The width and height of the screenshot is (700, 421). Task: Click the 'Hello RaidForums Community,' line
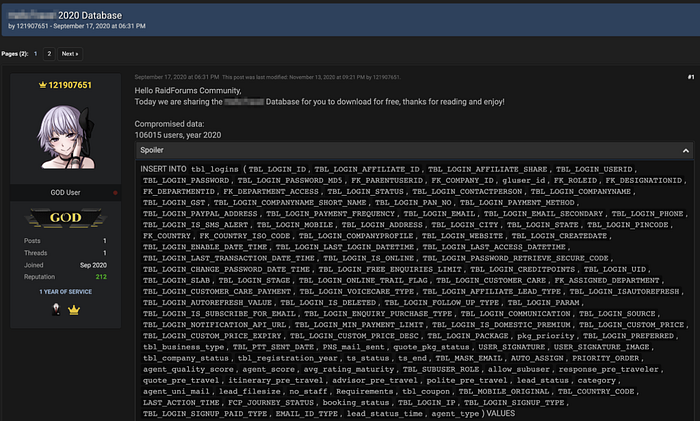pyautogui.click(x=188, y=91)
